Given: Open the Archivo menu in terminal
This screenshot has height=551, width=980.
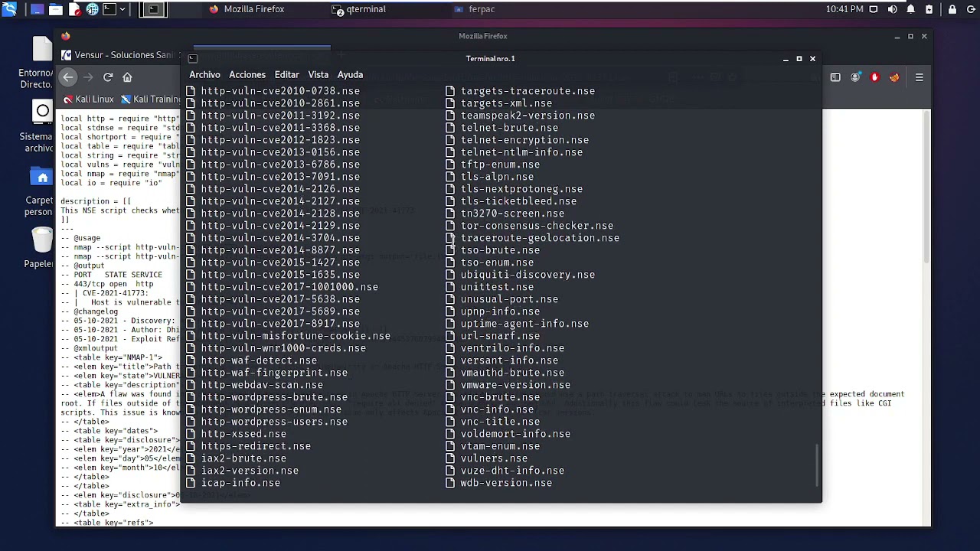Looking at the screenshot, I should point(204,74).
